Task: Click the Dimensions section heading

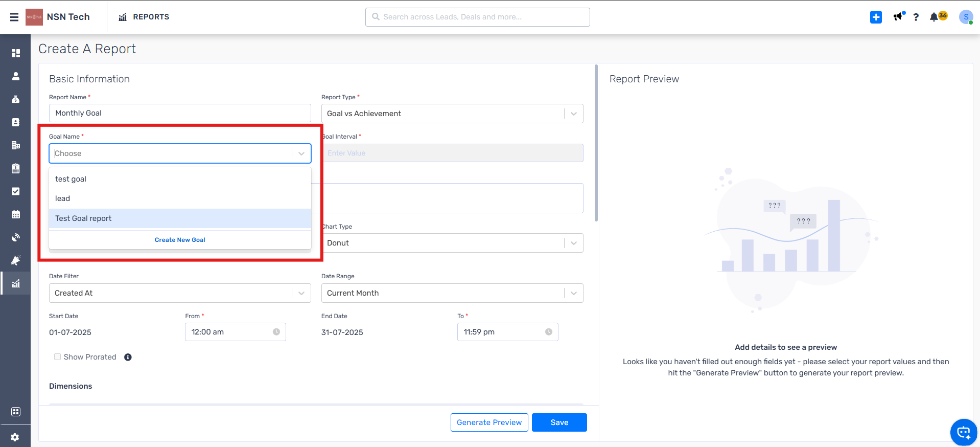Action: point(71,386)
